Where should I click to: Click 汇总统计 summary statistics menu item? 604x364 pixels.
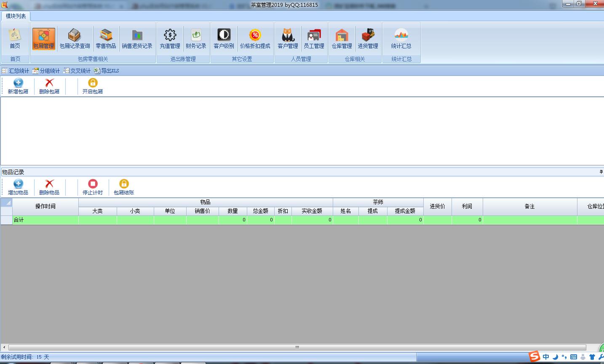16,71
